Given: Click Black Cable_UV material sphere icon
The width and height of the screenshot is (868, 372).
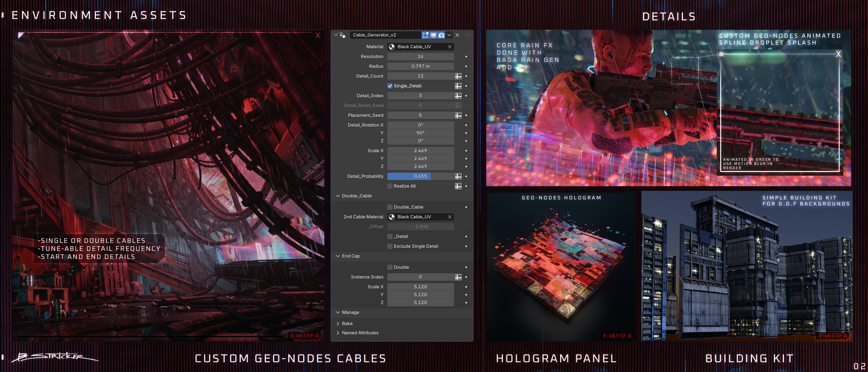Looking at the screenshot, I should pyautogui.click(x=392, y=47).
